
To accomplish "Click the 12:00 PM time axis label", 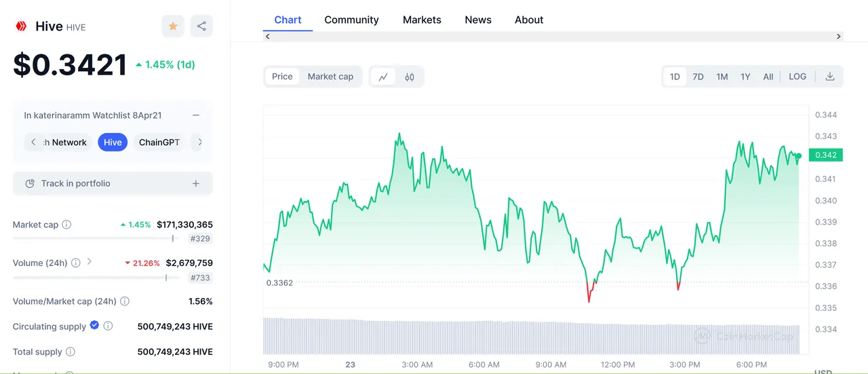I will pyautogui.click(x=618, y=364).
